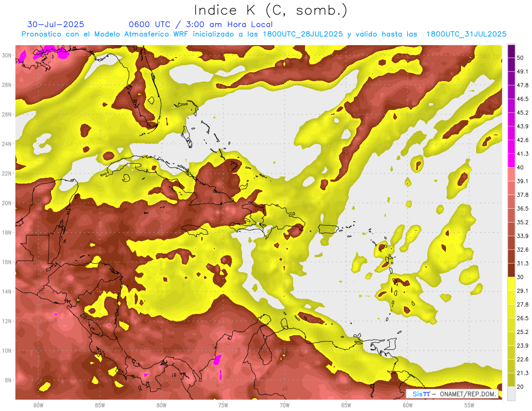Click the '28N' latitude label

click(8, 85)
